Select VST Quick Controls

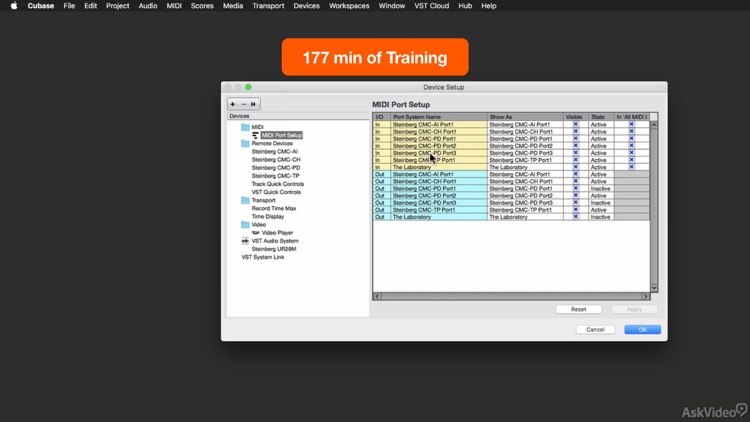[276, 192]
